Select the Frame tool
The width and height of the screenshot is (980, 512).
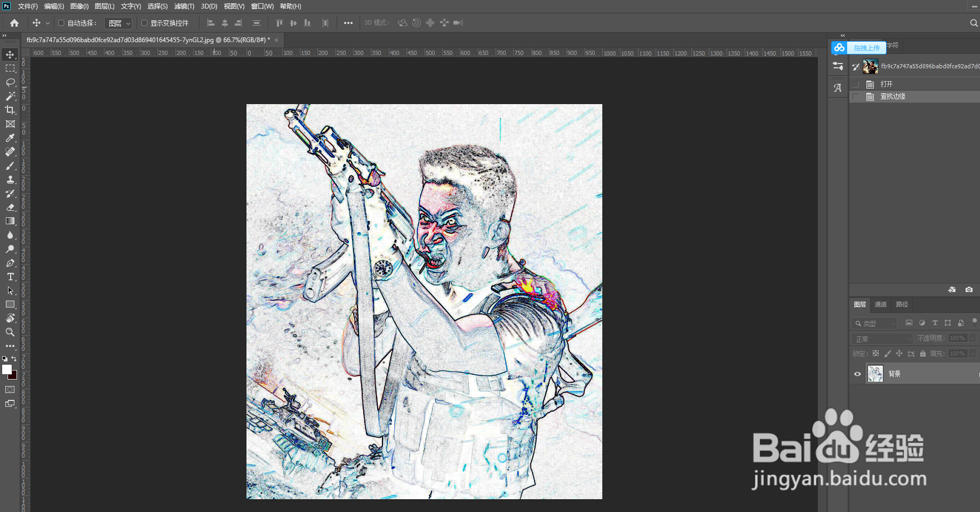10,124
